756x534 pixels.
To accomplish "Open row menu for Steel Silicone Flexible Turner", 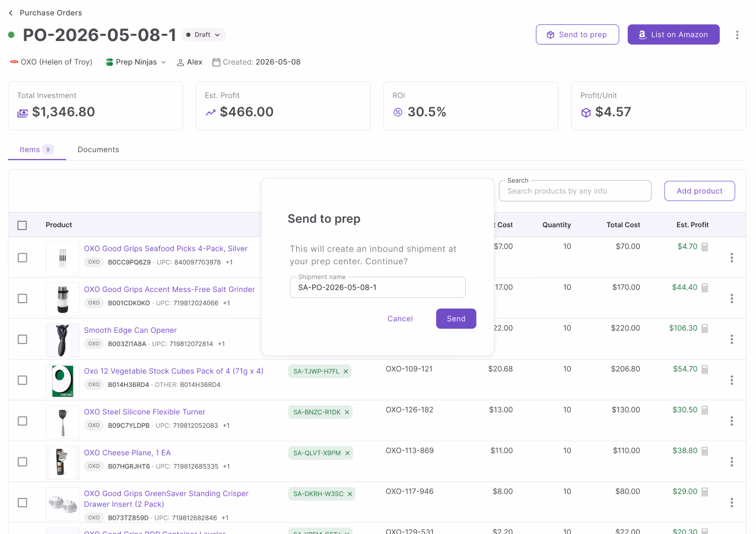I will pos(732,421).
